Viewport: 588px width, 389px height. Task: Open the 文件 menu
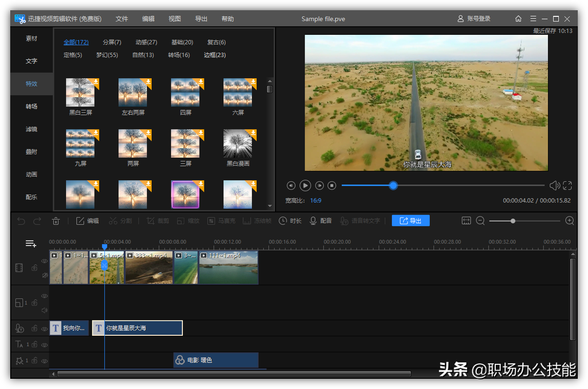(122, 19)
